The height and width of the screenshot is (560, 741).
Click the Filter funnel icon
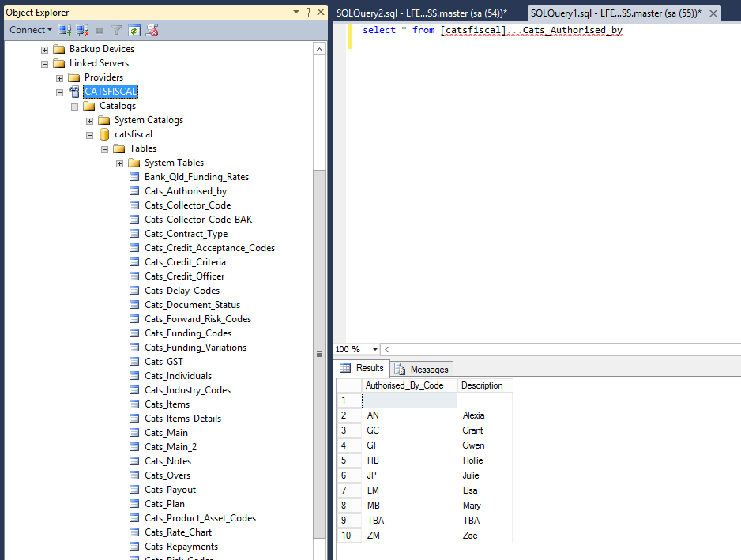click(x=117, y=30)
